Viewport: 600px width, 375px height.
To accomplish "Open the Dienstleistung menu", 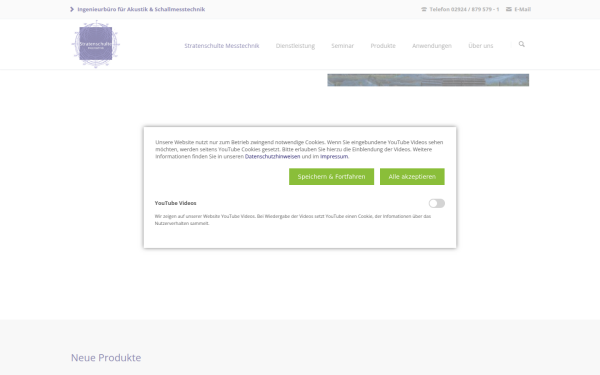I will coord(295,46).
